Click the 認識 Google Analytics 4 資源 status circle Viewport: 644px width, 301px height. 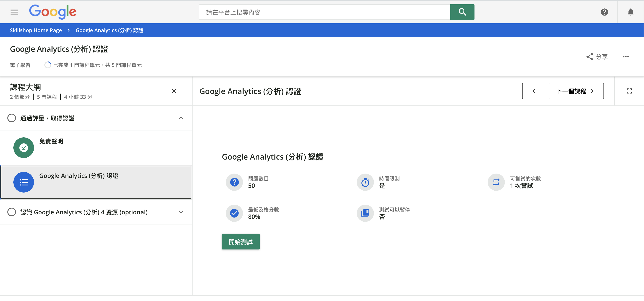11,212
